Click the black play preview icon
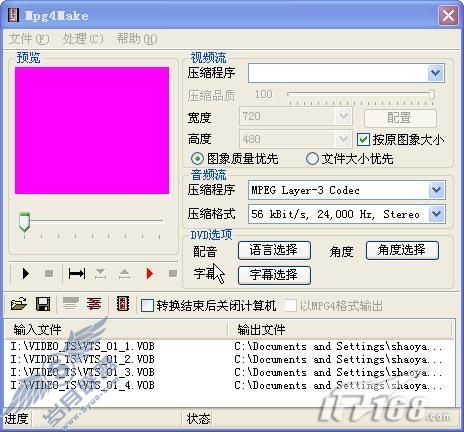The height and width of the screenshot is (432, 464). pyautogui.click(x=25, y=274)
